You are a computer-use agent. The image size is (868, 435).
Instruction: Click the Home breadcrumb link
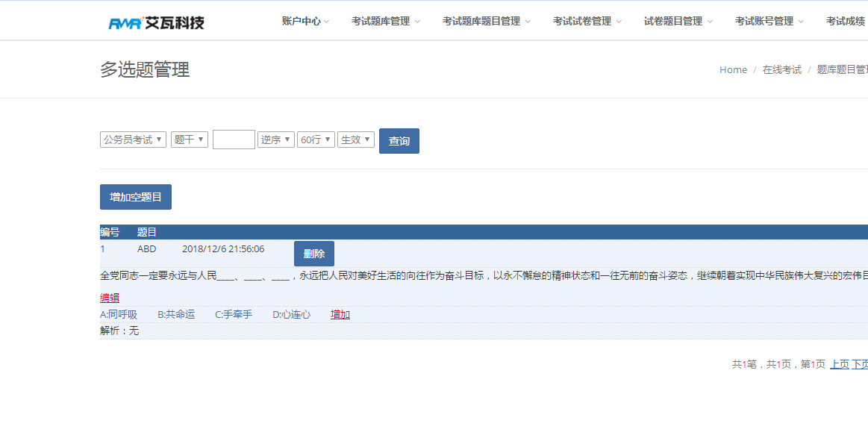click(x=733, y=69)
